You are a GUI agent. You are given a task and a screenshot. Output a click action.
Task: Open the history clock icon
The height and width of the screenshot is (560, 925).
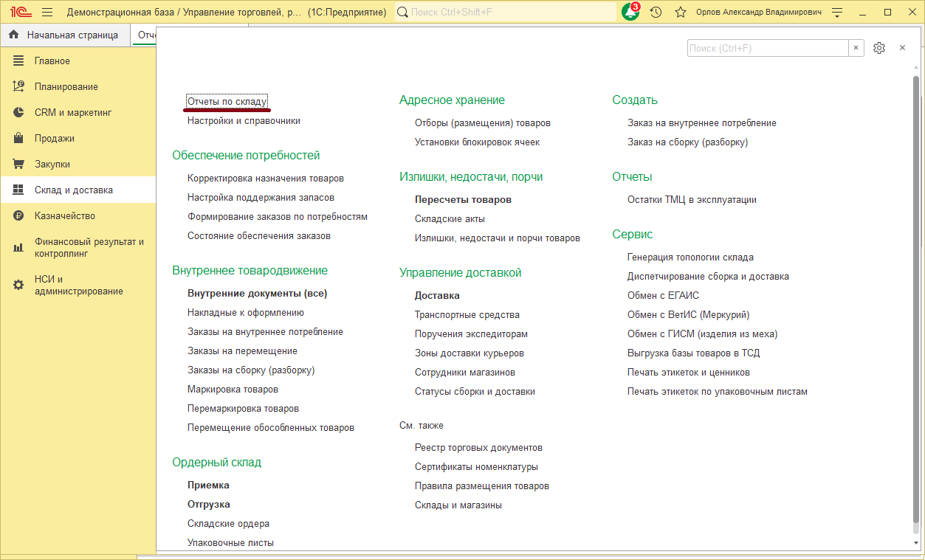coord(656,13)
